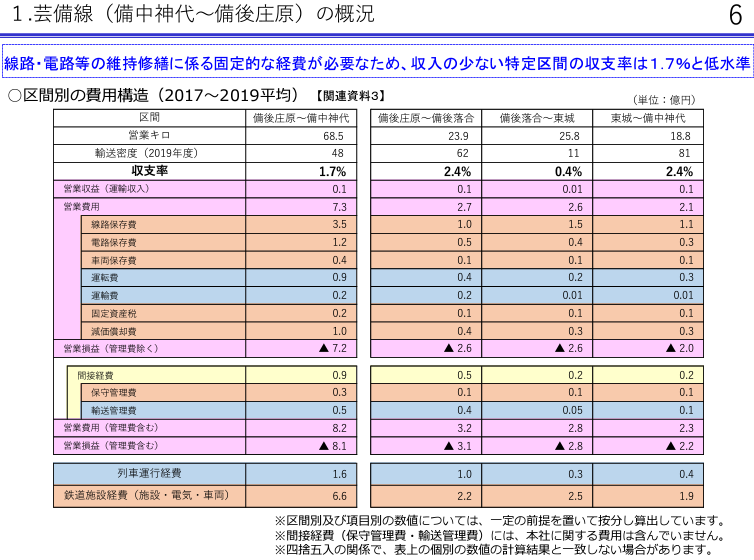Click the 収支率 value 0.4%
Screen dimensions: 754x560
[x=568, y=172]
